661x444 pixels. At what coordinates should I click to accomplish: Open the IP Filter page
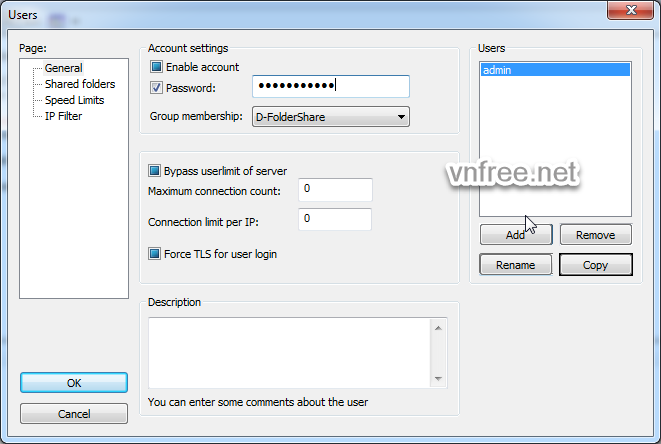[63, 116]
